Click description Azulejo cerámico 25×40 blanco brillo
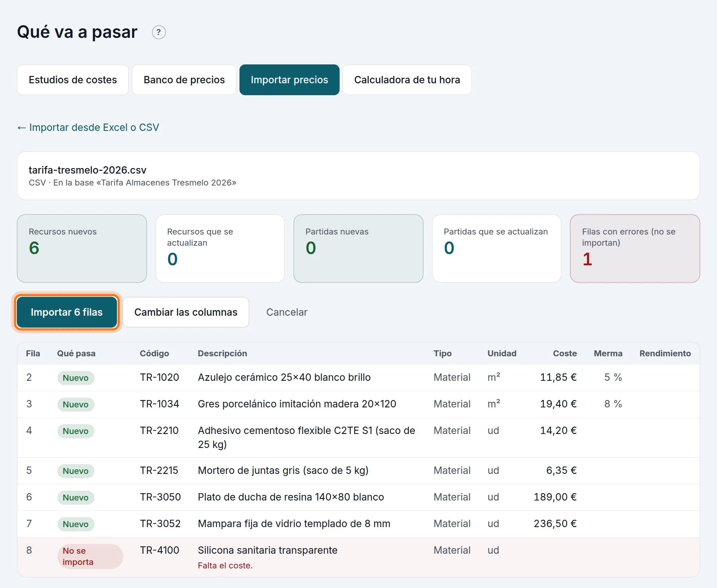 284,377
